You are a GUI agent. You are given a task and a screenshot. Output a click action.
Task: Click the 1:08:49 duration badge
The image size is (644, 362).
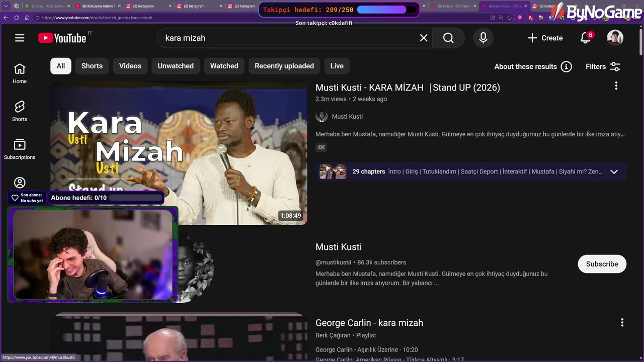click(x=291, y=216)
